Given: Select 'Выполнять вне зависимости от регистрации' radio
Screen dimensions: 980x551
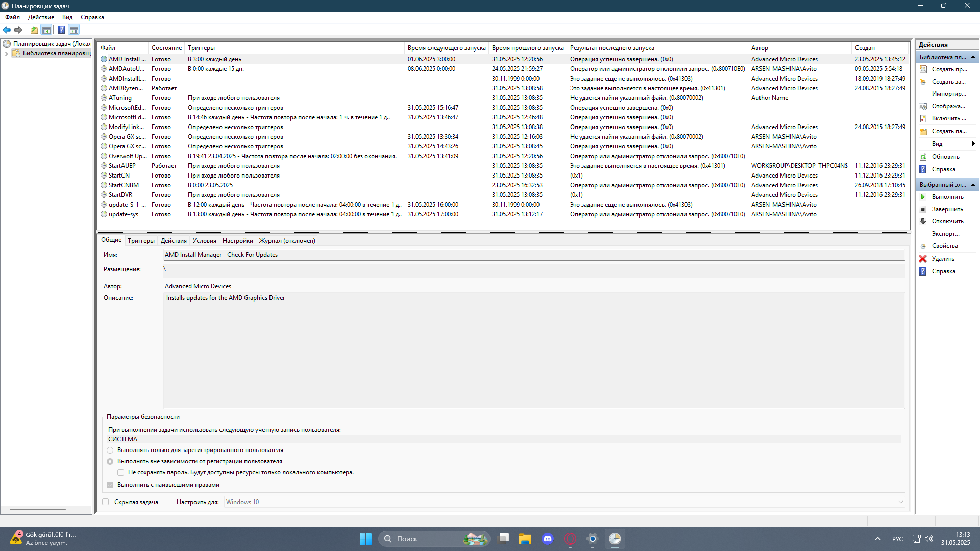Looking at the screenshot, I should (110, 462).
